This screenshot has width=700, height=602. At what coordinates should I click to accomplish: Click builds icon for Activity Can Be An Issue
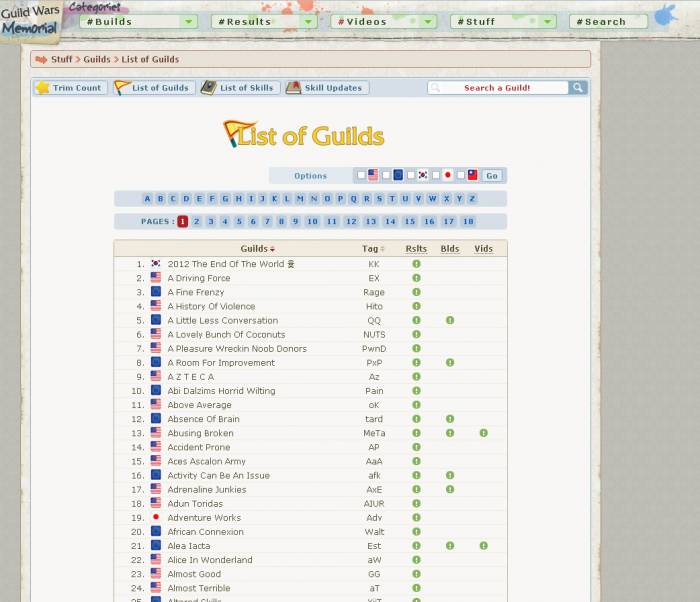pyautogui.click(x=450, y=475)
